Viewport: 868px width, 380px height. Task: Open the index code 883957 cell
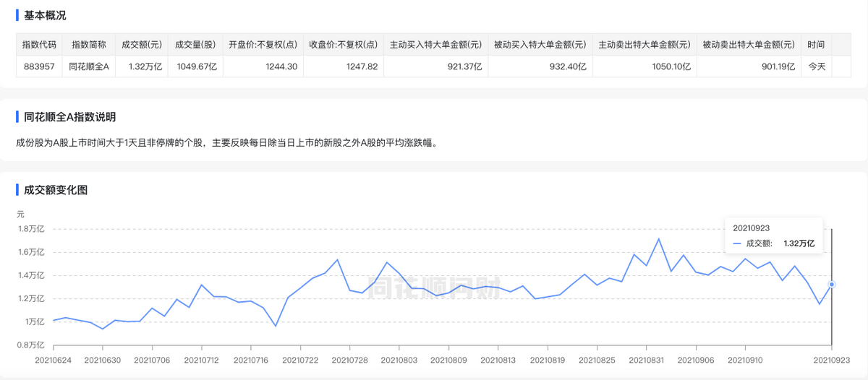tap(39, 66)
